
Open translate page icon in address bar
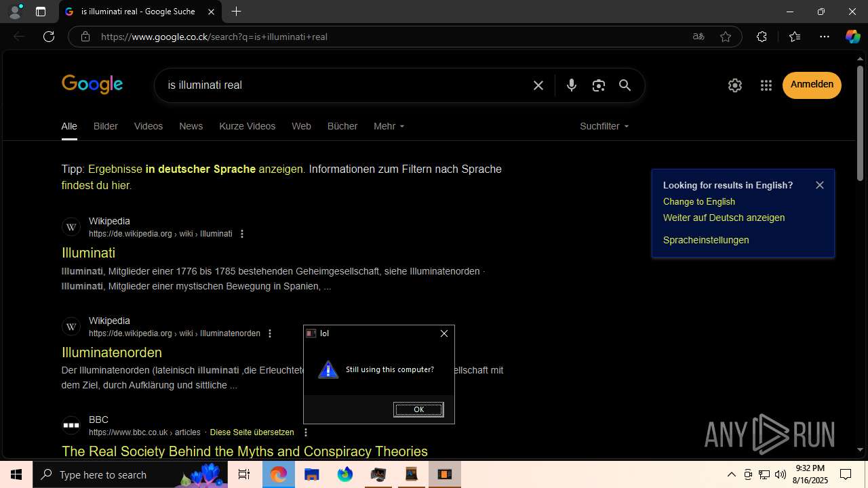698,37
